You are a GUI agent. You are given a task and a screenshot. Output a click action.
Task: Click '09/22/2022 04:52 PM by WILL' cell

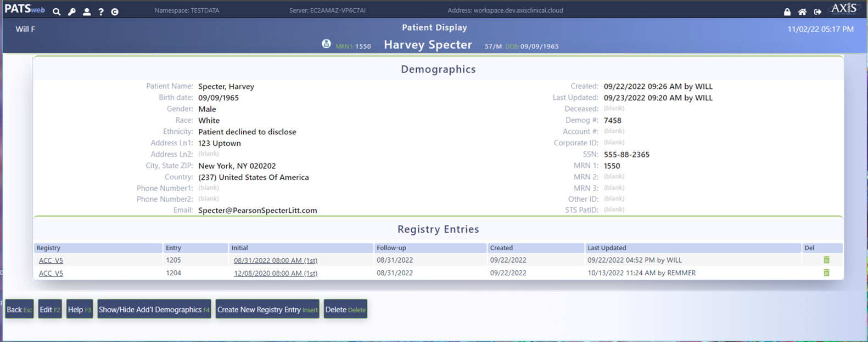pos(635,260)
